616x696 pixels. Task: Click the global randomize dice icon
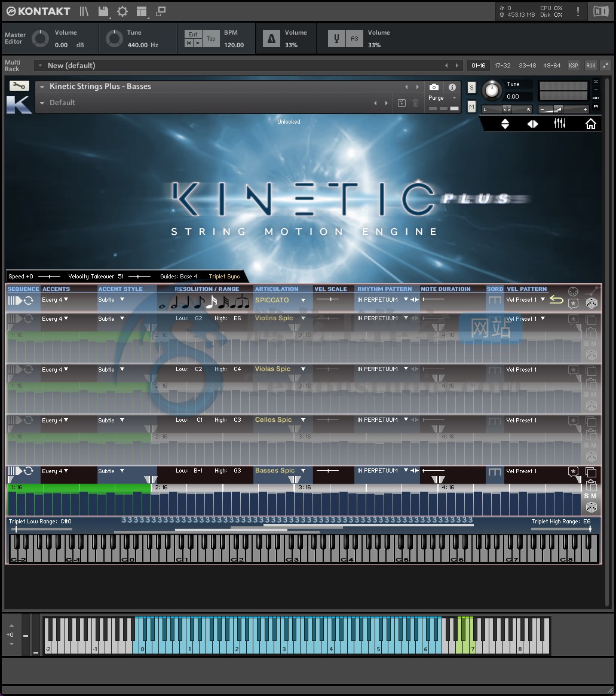click(592, 303)
